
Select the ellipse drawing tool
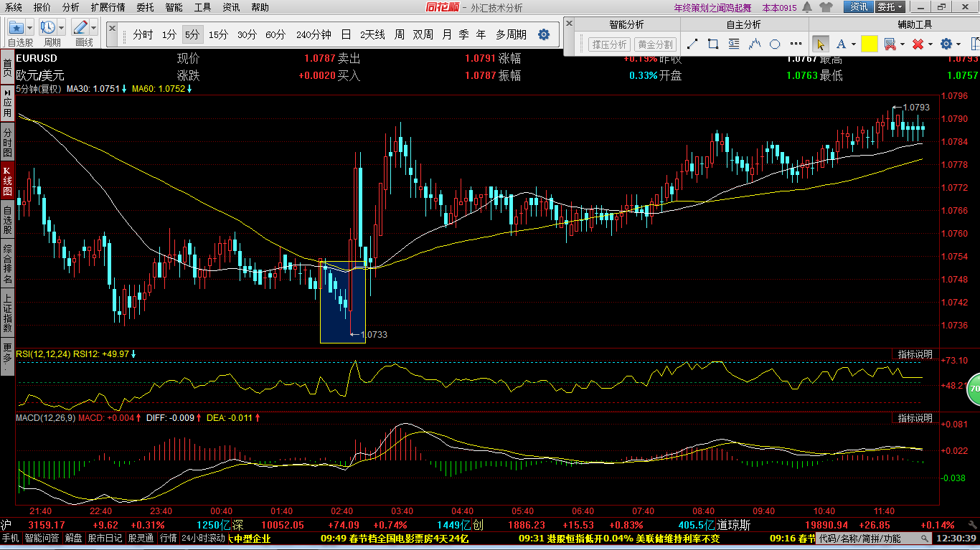(775, 44)
